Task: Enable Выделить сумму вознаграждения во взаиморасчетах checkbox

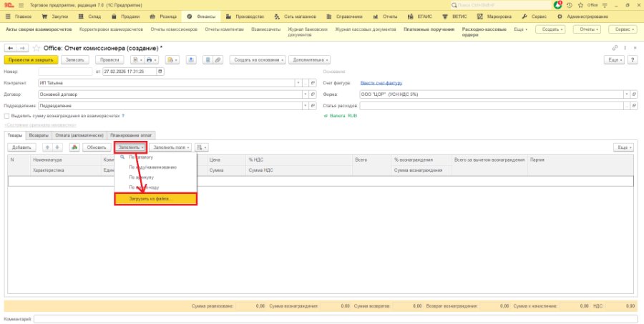Action: point(6,116)
